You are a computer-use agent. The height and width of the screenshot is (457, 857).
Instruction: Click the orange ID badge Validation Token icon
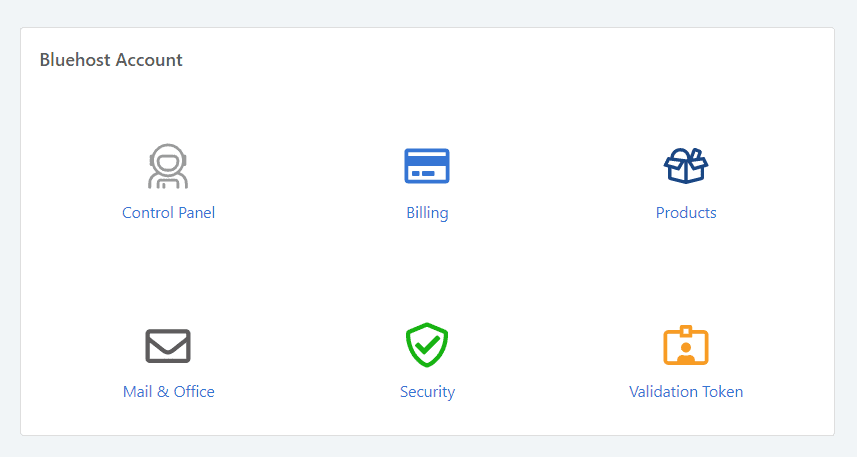coord(686,345)
